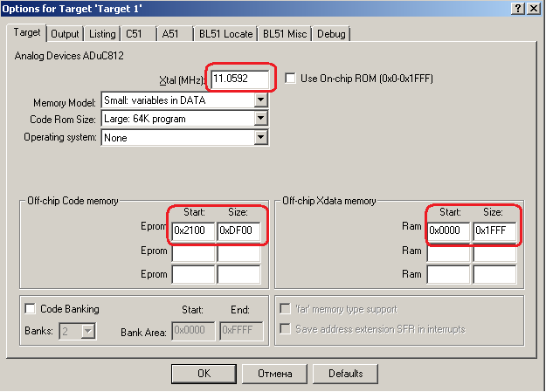Open the Debug tab
The image size is (546, 392).
coord(331,34)
